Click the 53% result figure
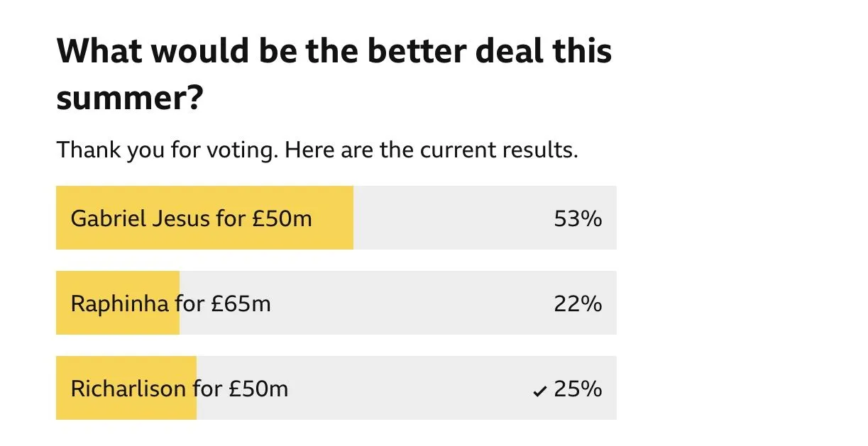868x446 pixels. coord(578,219)
